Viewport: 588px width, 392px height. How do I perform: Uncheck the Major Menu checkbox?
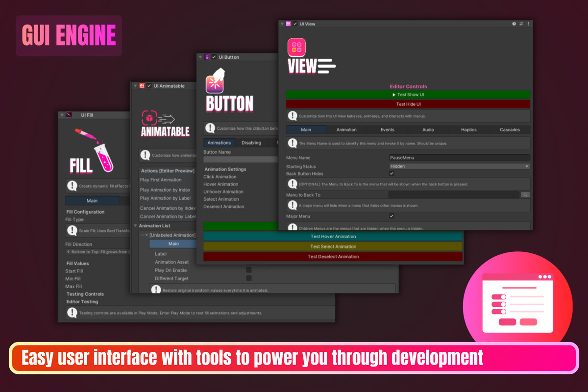(392, 216)
